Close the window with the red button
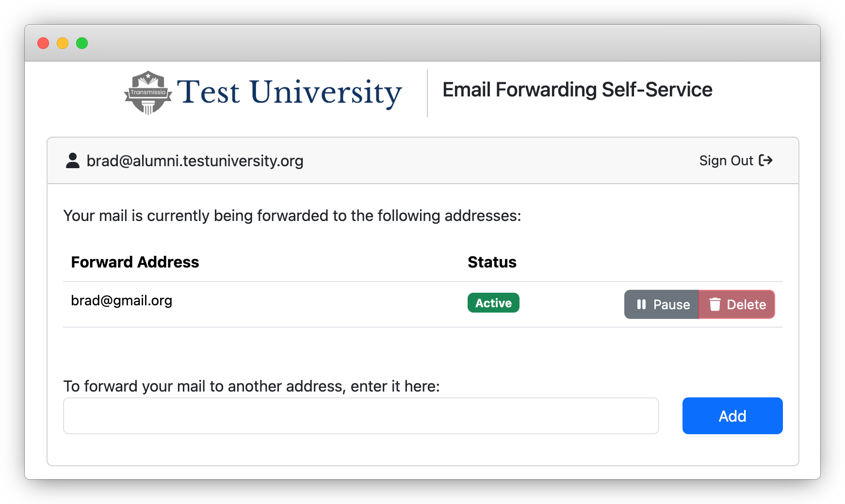This screenshot has width=845, height=504. click(43, 43)
